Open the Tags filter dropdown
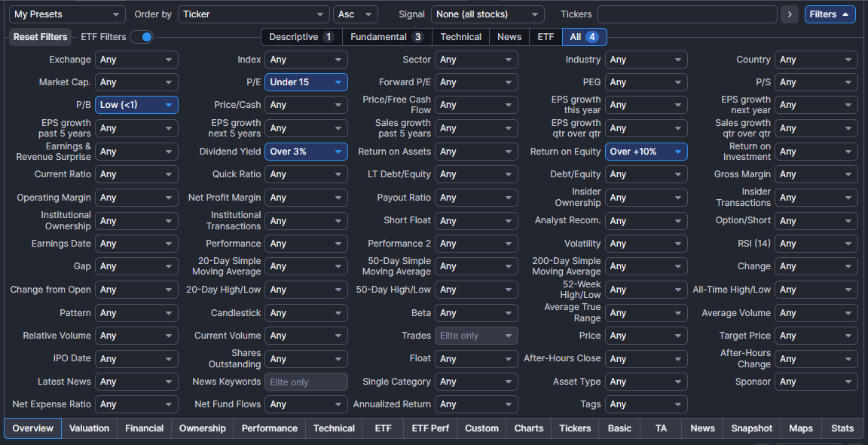The height and width of the screenshot is (445, 868). [646, 404]
